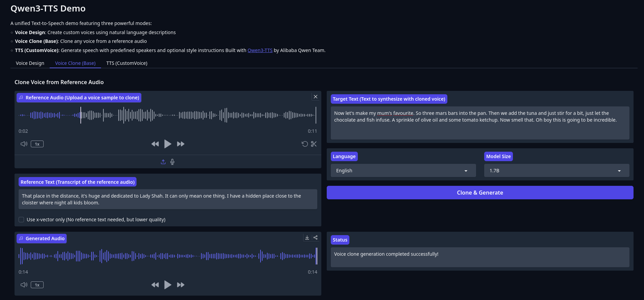
Task: Click the Status output box
Action: 480,257
